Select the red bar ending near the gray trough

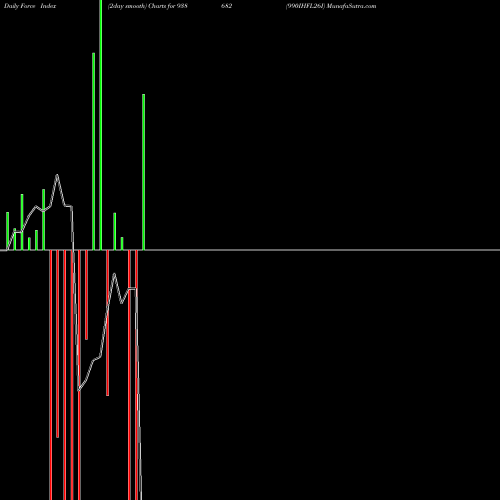coord(108,323)
